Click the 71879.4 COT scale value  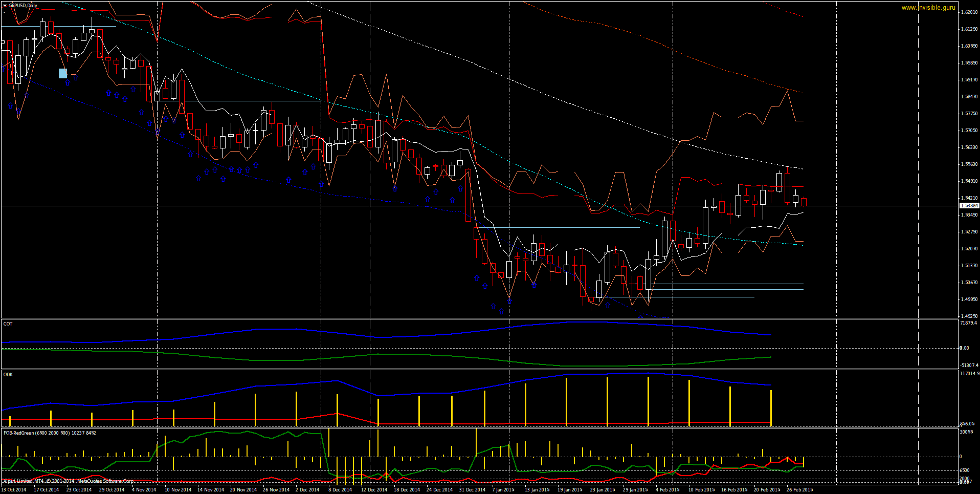point(969,323)
